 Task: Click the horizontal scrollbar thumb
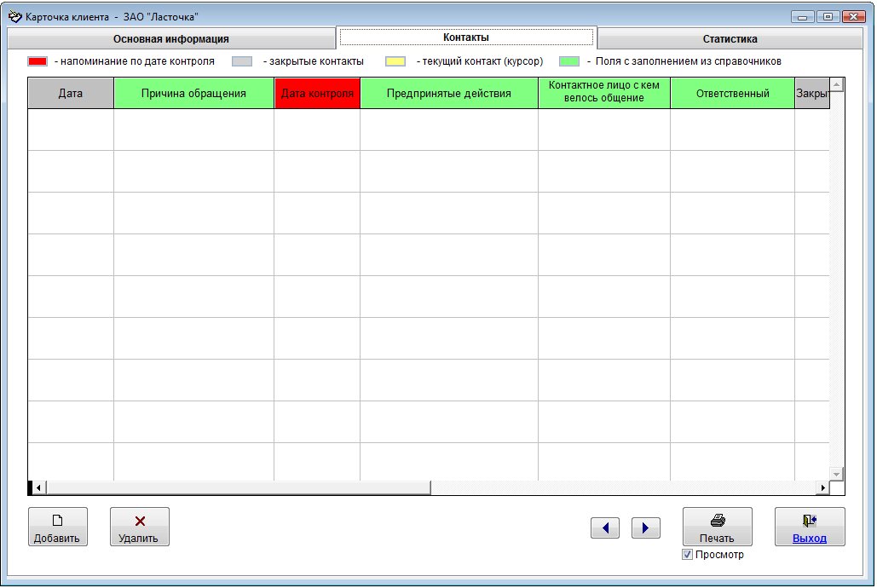[239, 487]
